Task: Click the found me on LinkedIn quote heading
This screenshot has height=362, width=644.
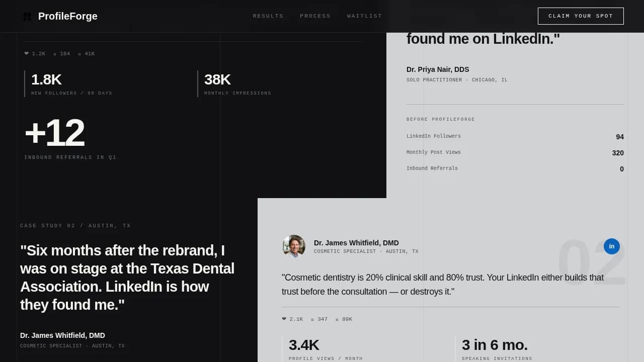Action: (483, 39)
